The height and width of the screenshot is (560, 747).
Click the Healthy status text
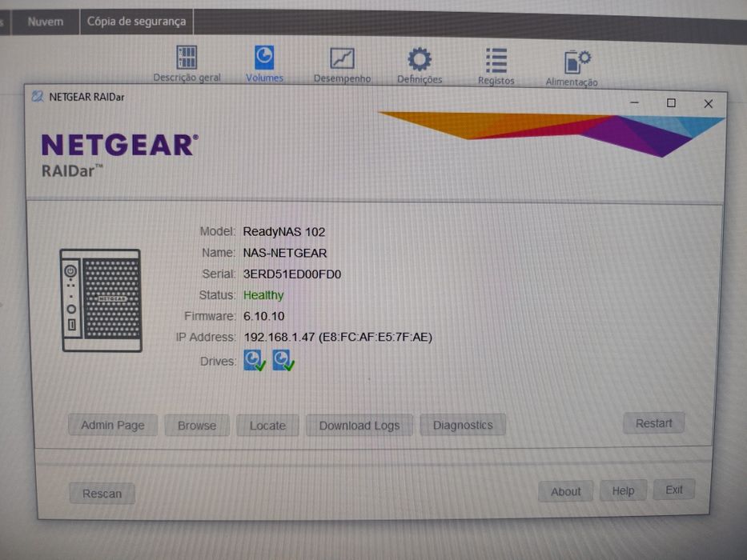click(x=263, y=295)
